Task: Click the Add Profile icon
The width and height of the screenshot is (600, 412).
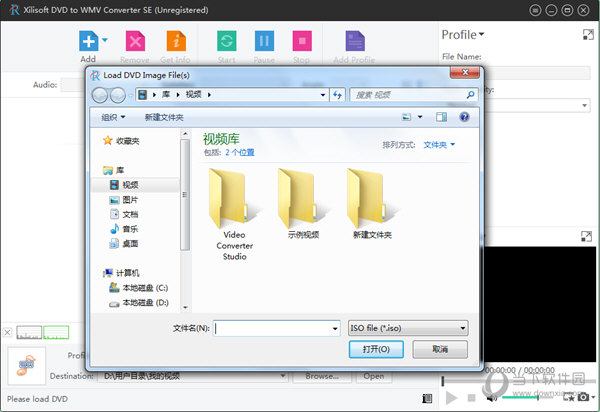Action: click(x=355, y=41)
